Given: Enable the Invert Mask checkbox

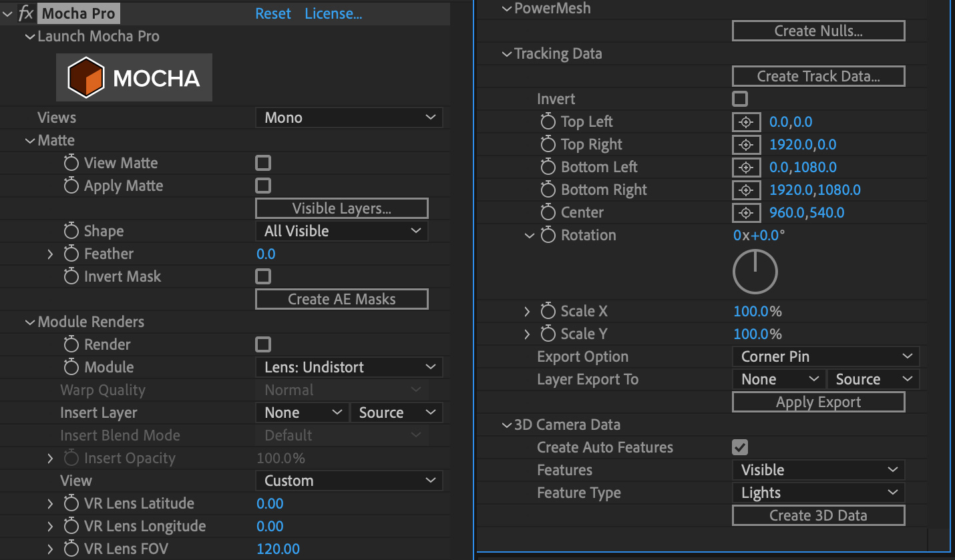Looking at the screenshot, I should (264, 276).
